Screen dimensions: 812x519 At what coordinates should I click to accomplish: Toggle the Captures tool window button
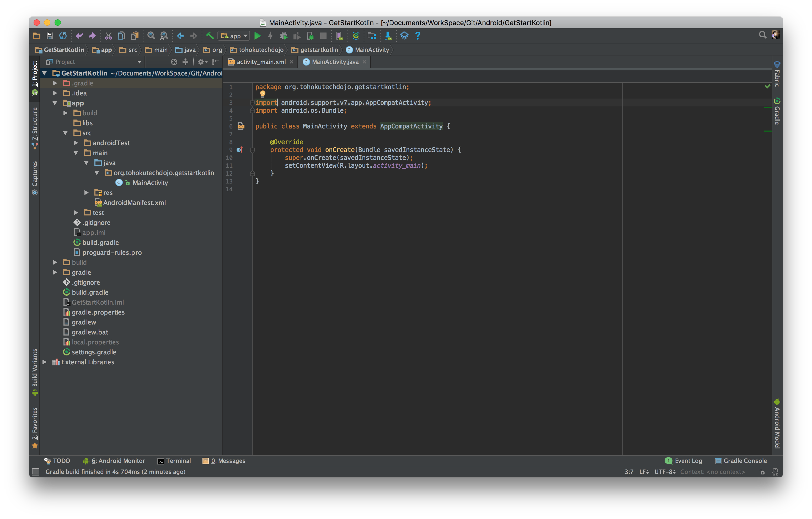(x=35, y=178)
